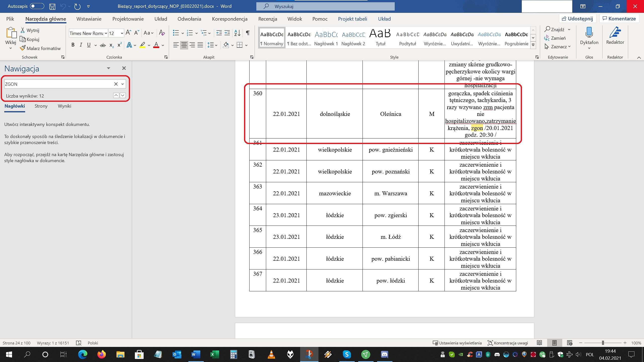Open navigation search options dropdown

(x=123, y=84)
